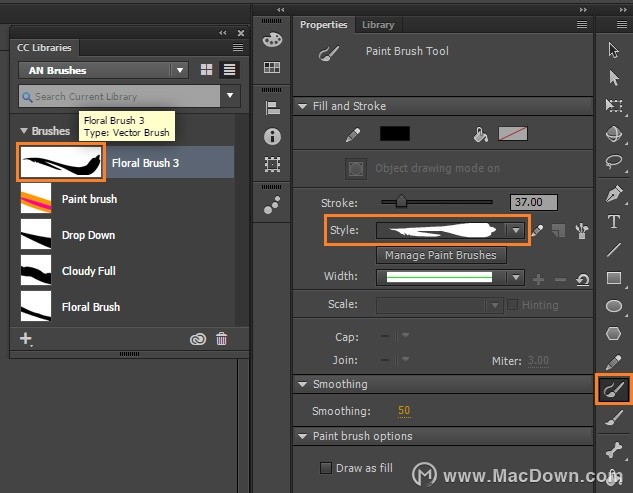Click the black stroke color swatch
This screenshot has width=633, height=493.
point(395,134)
